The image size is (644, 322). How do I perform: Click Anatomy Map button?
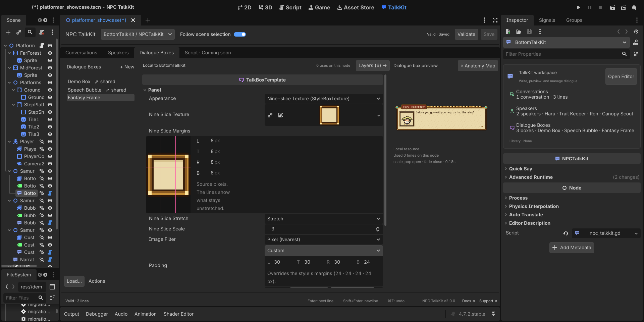point(478,66)
